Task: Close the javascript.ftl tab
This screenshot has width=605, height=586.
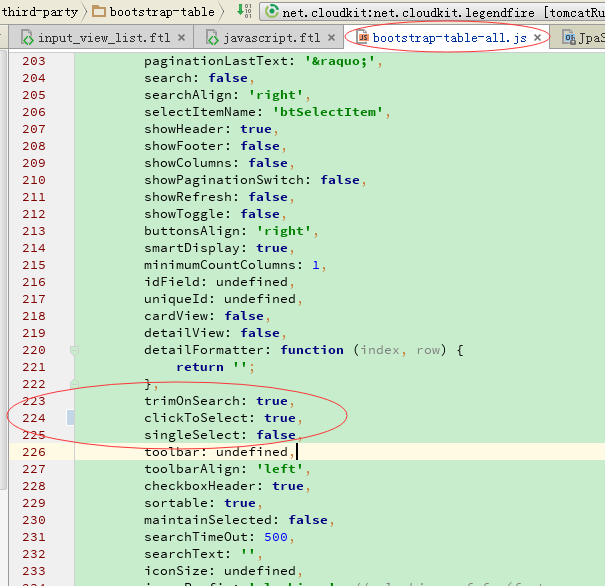Action: click(331, 38)
